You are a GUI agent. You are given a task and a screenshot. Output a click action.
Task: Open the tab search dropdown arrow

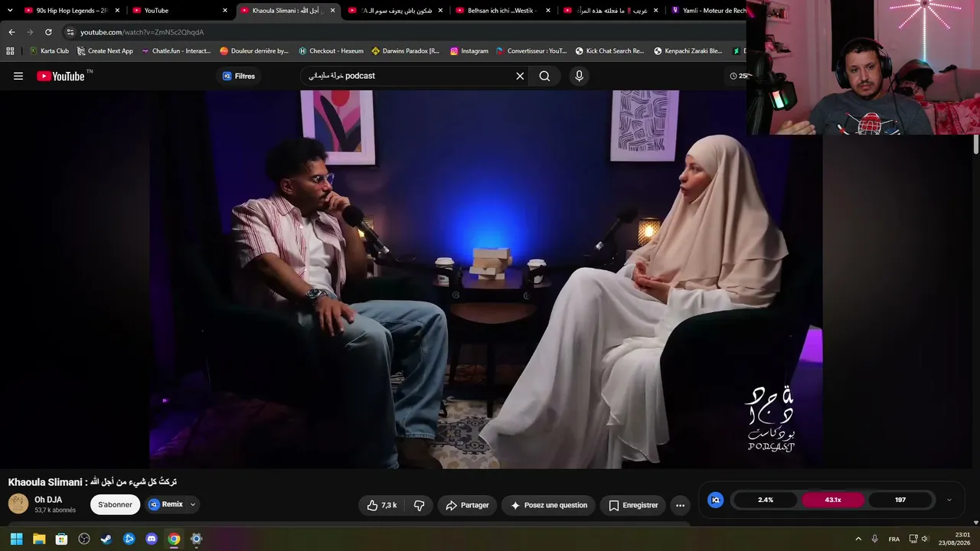tap(10, 11)
